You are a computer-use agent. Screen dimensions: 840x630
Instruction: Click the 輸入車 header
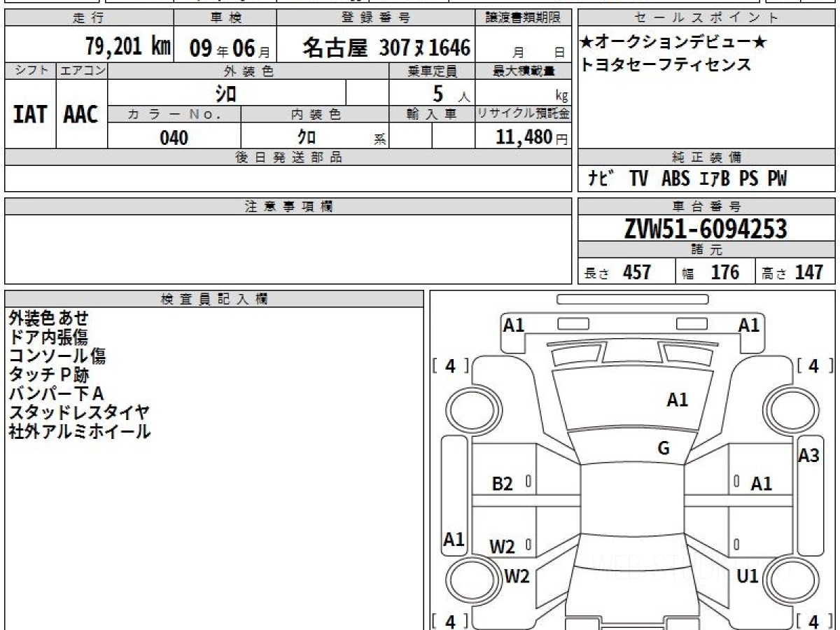[432, 115]
